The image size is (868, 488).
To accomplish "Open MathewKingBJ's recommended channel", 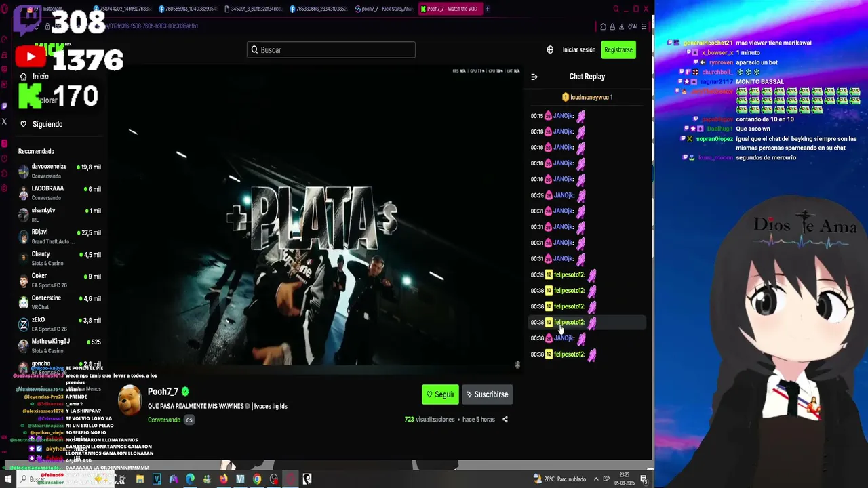I will (x=60, y=346).
